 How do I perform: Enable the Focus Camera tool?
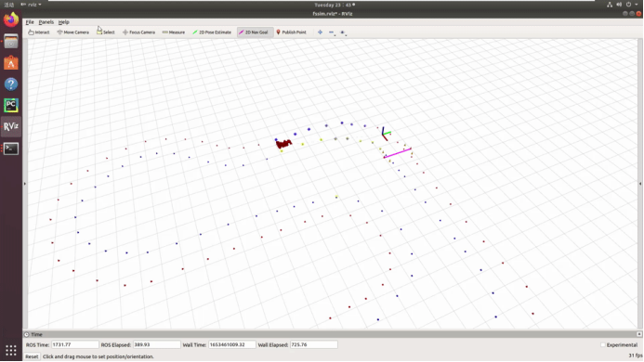(138, 32)
